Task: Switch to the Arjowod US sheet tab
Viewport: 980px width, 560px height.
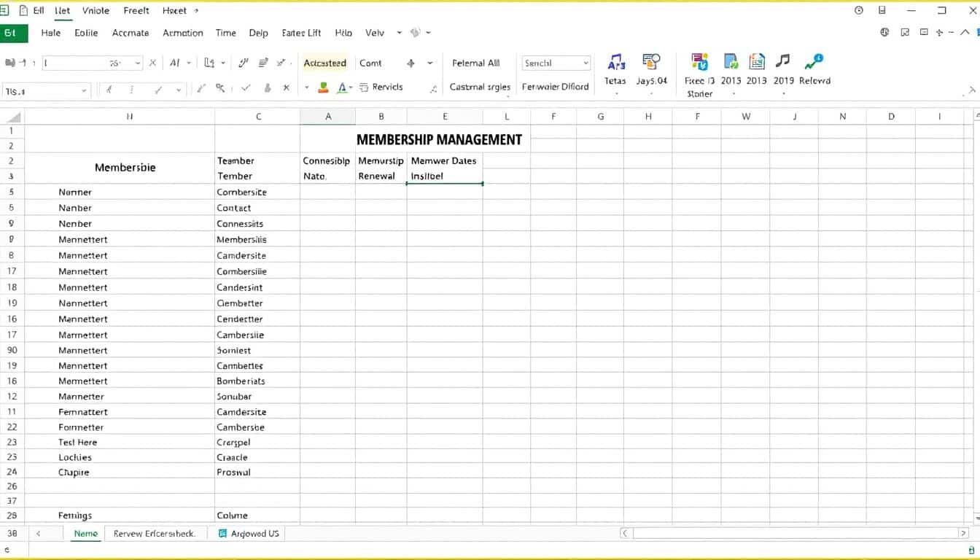Action: (x=249, y=534)
